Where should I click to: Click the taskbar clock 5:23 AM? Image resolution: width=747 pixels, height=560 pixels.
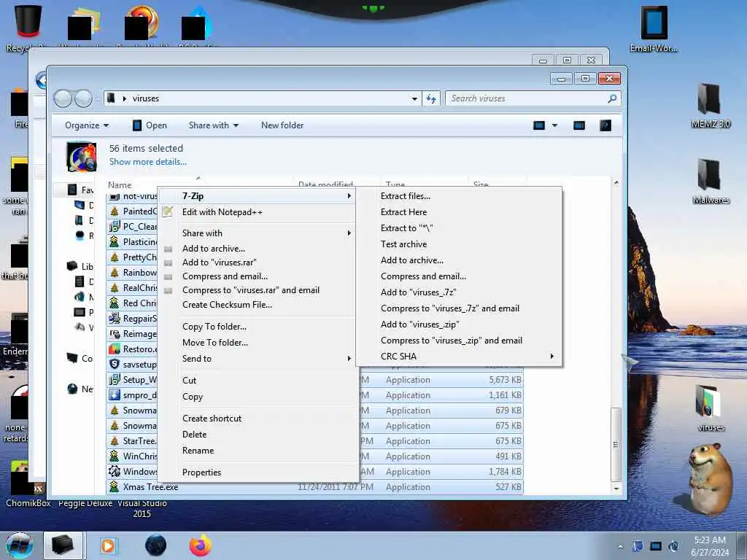(709, 540)
